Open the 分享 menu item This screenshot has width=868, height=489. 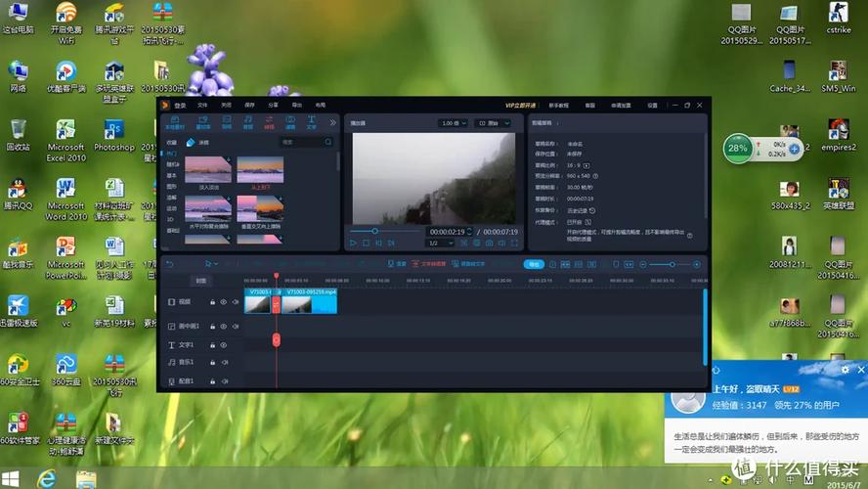coord(274,106)
